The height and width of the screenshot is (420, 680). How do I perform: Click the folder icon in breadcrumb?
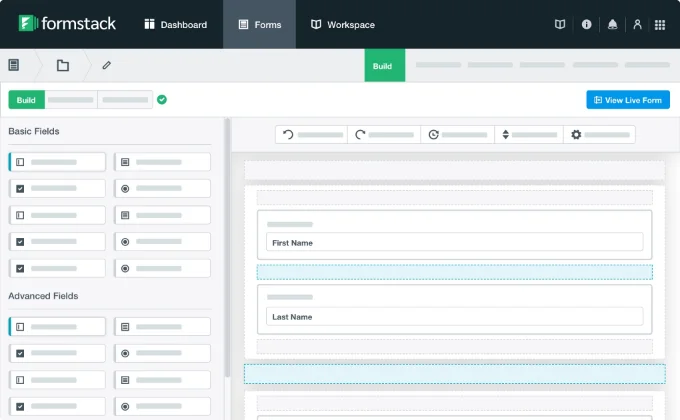63,65
